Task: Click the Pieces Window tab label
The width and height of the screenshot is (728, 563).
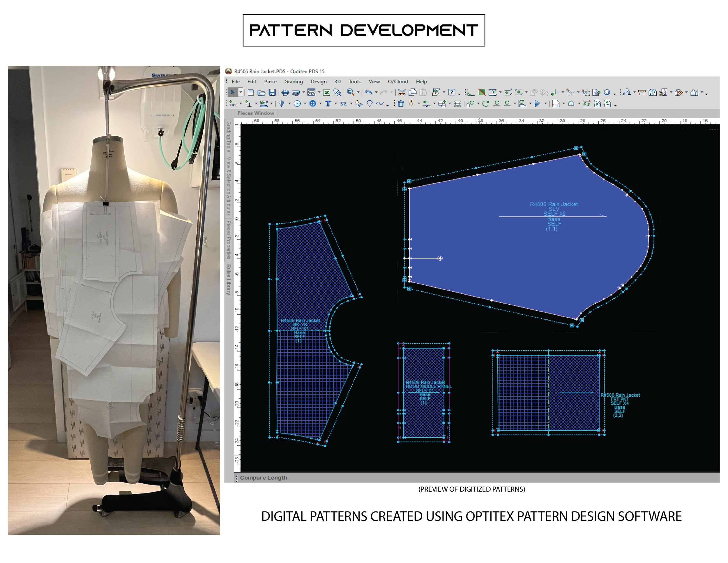Action: tap(256, 113)
